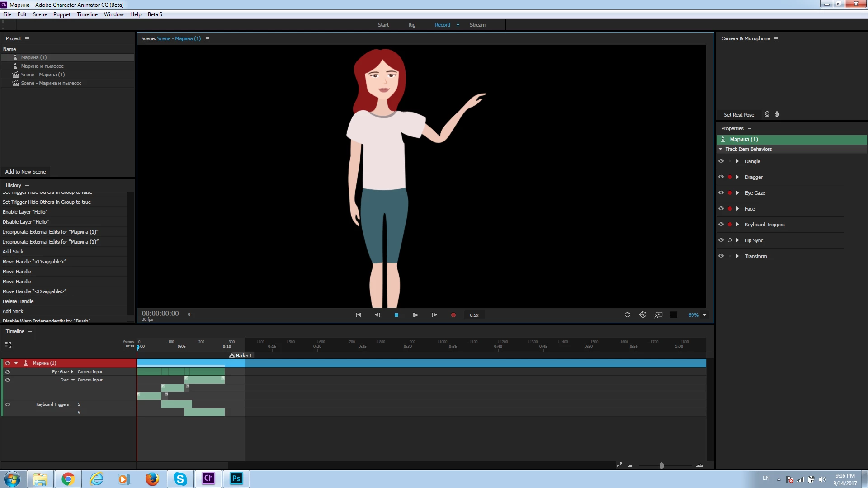Expand the Keyboard Triggers behavior
The width and height of the screenshot is (868, 488).
click(737, 225)
